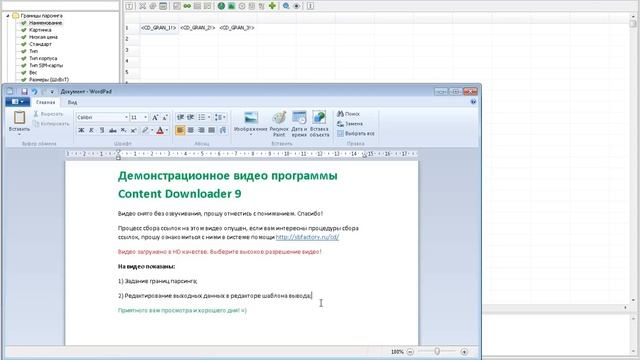The width and height of the screenshot is (640, 360).
Task: Shrink the font size with small A
Action: pyautogui.click(x=164, y=117)
